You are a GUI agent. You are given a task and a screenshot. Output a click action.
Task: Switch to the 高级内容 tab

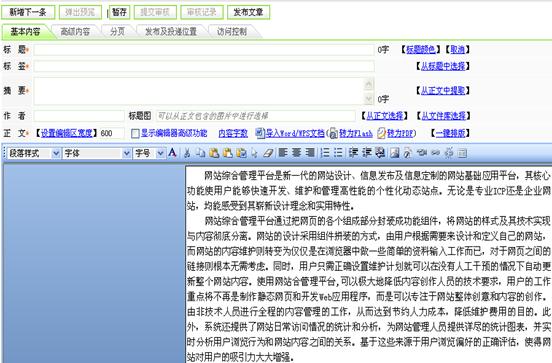pos(75,32)
